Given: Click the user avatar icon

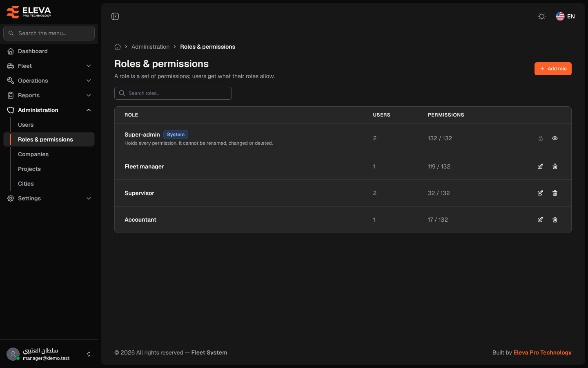Looking at the screenshot, I should [13, 354].
